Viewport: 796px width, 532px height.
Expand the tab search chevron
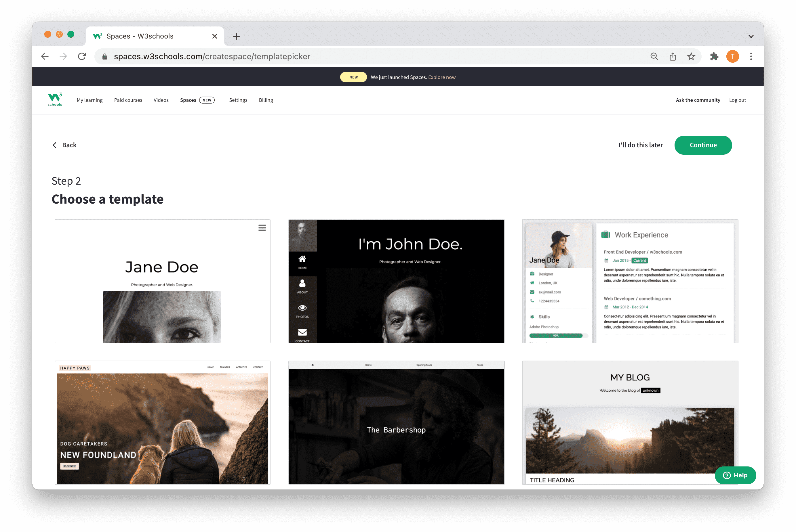(x=751, y=36)
